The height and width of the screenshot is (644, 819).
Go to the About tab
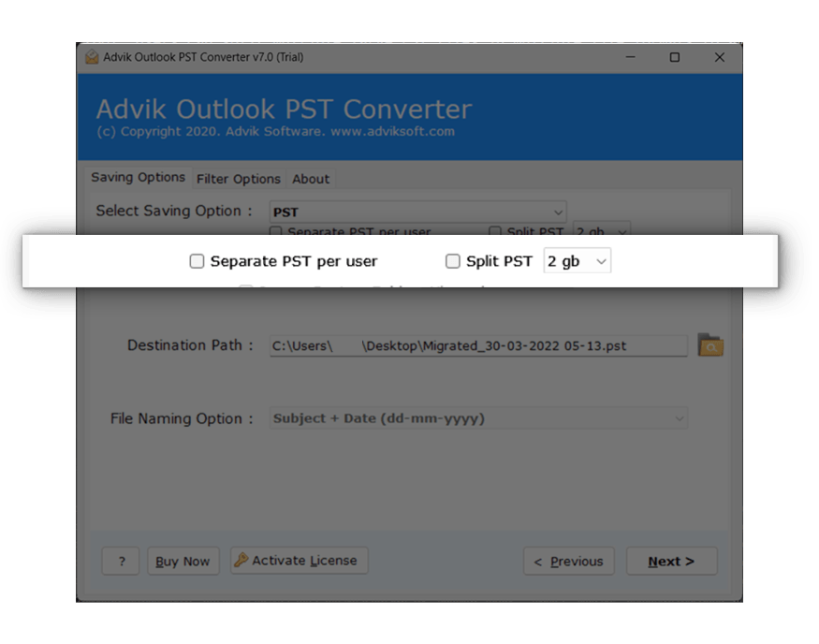click(311, 179)
